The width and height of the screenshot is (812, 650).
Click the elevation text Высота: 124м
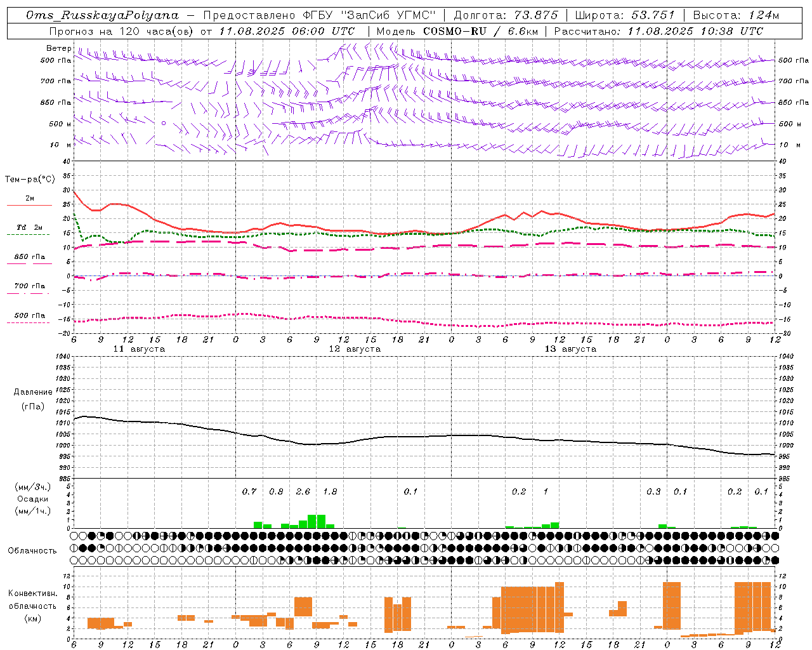tap(736, 15)
